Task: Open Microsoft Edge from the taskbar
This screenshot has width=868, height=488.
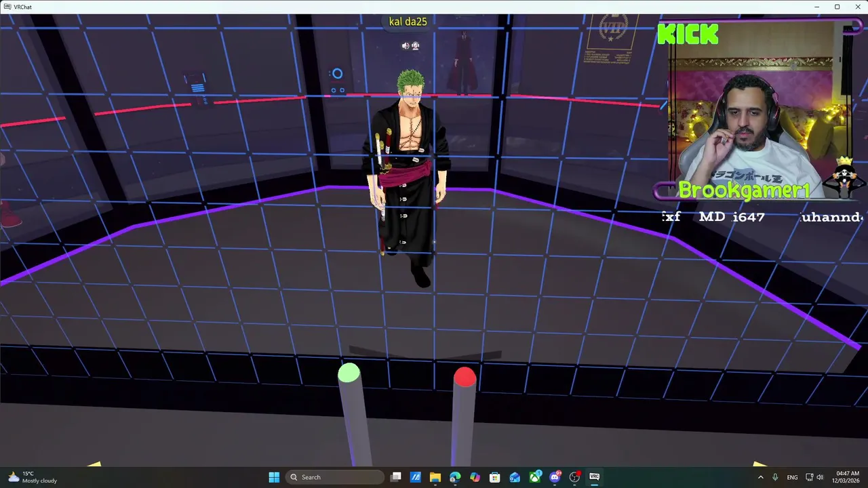Action: click(455, 477)
